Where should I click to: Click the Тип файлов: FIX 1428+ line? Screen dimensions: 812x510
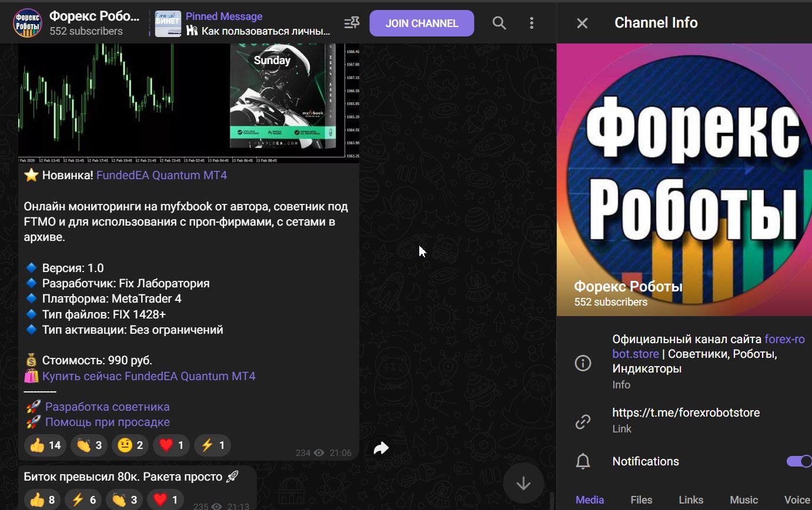tap(104, 314)
